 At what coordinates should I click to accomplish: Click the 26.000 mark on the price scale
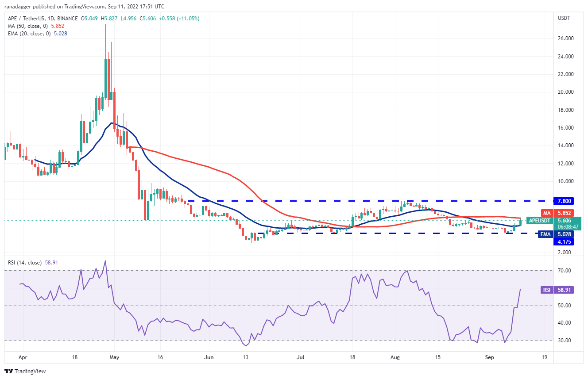pyautogui.click(x=566, y=38)
